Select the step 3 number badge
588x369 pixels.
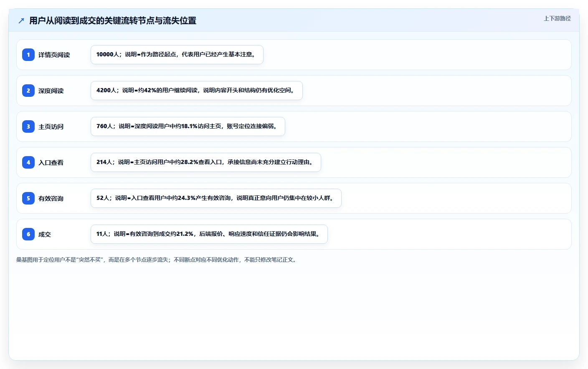(28, 126)
